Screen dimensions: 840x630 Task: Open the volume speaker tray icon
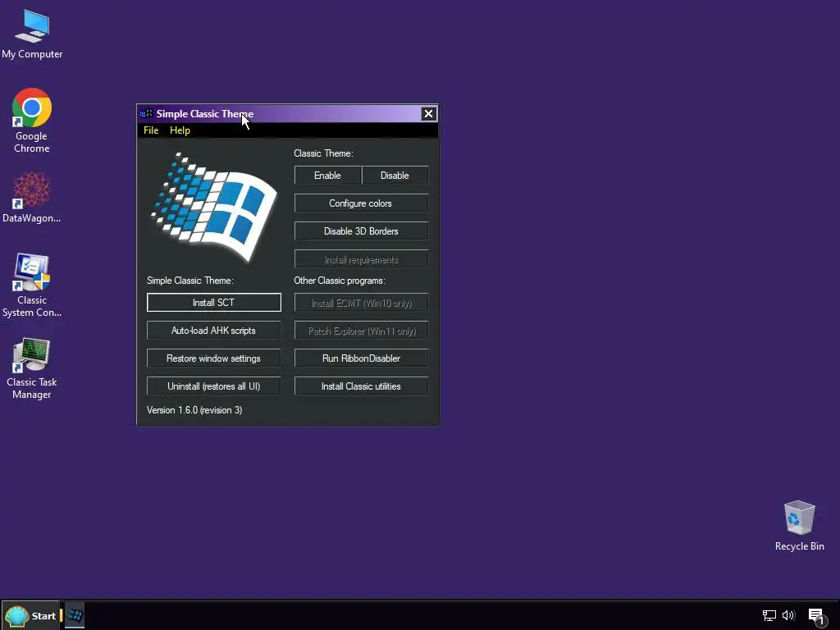(788, 615)
